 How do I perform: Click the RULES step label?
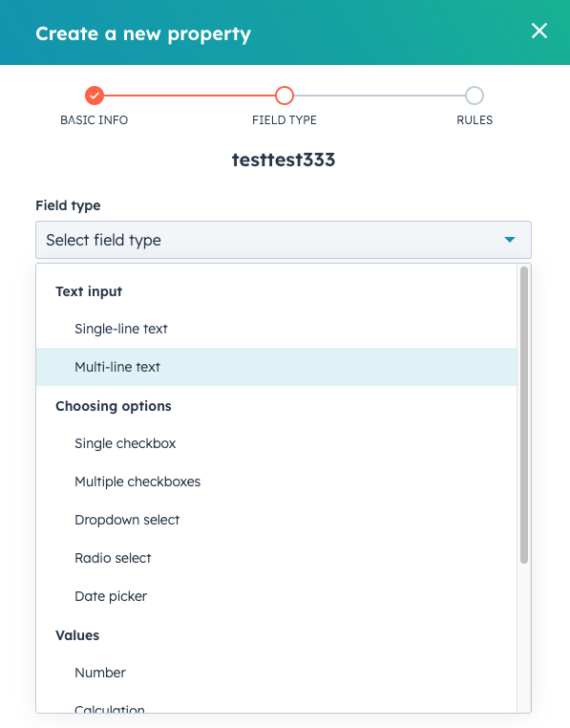[x=475, y=120]
